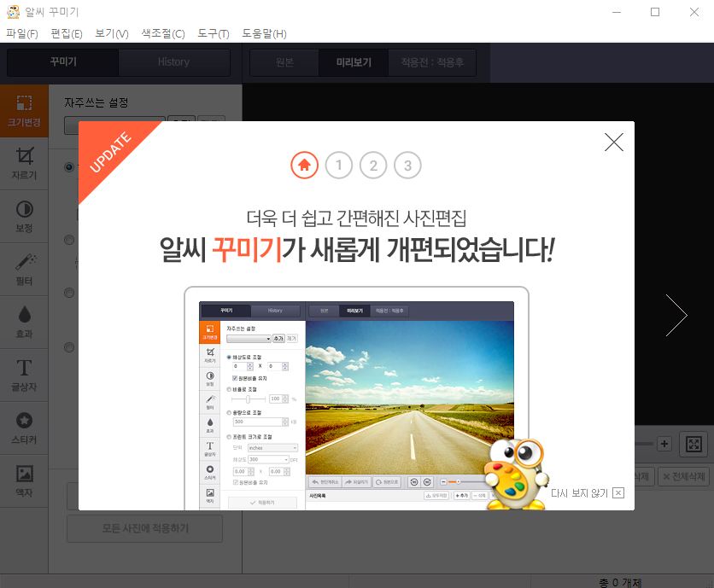Open the 자주쓰는 설정 preset dropdown
714x588 pixels.
pos(114,126)
